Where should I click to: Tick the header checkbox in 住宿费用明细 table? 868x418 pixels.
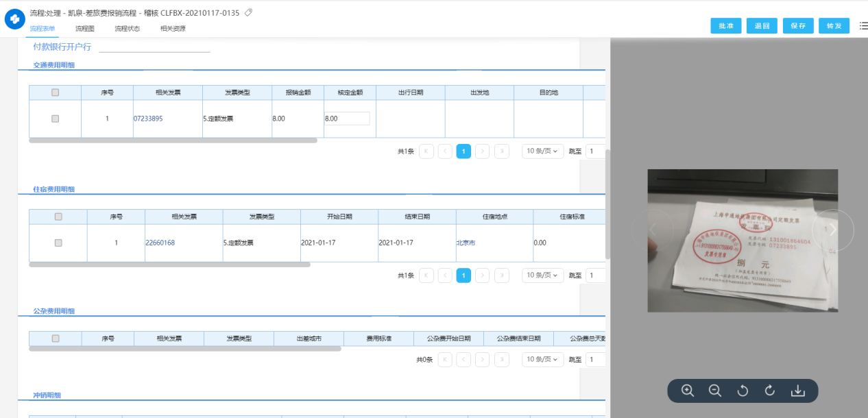[x=58, y=217]
